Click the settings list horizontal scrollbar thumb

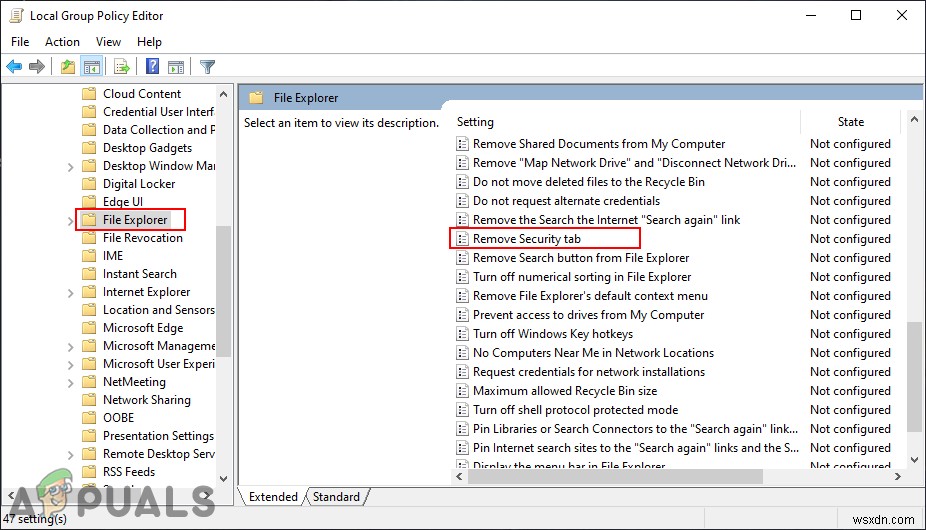pos(615,476)
